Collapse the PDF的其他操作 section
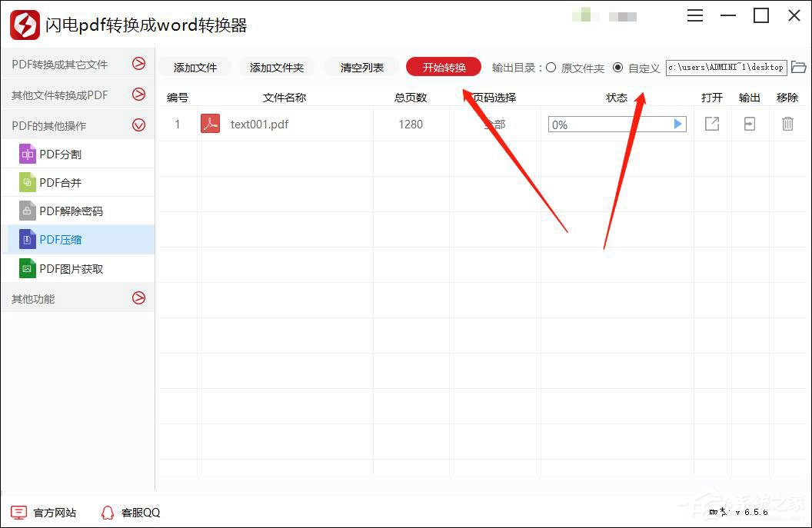Screen dimensions: 812x528 click(139, 125)
